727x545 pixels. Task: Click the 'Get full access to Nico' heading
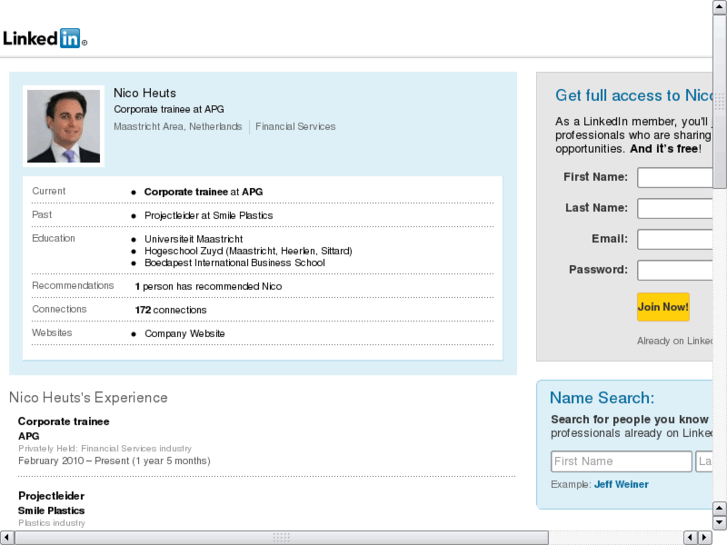(x=634, y=95)
